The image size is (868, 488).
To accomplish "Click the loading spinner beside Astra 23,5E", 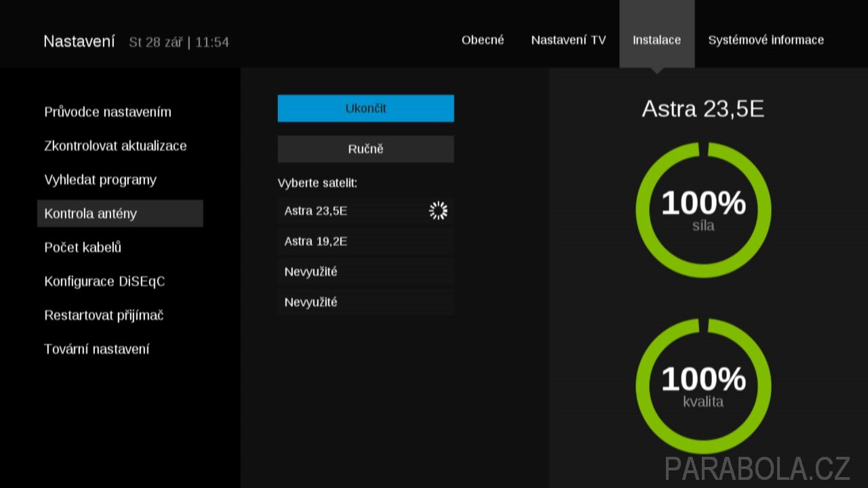I will (x=439, y=211).
